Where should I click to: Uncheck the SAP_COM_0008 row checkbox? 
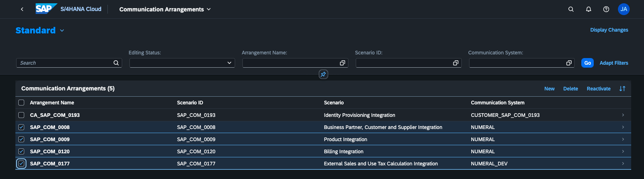pyautogui.click(x=21, y=127)
